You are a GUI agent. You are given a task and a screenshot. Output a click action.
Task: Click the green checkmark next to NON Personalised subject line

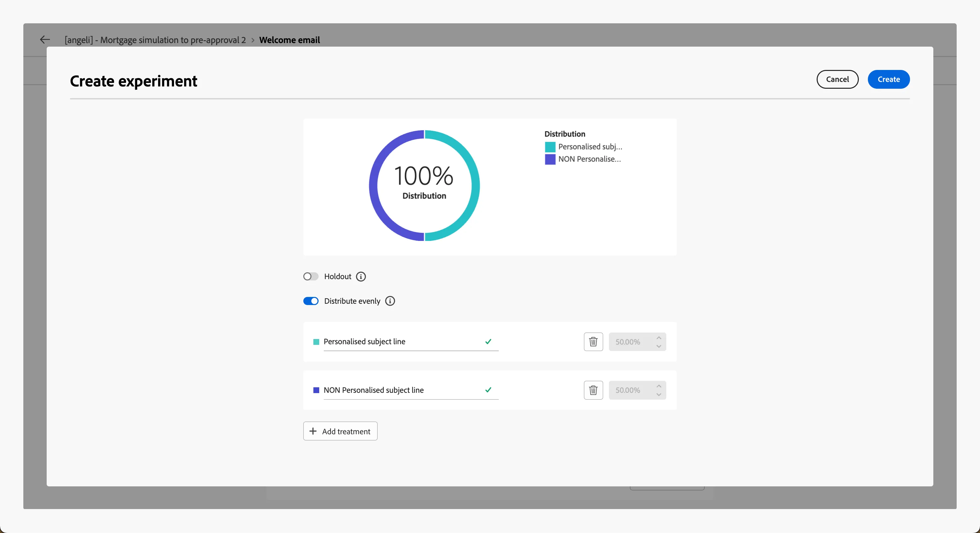[x=488, y=390]
